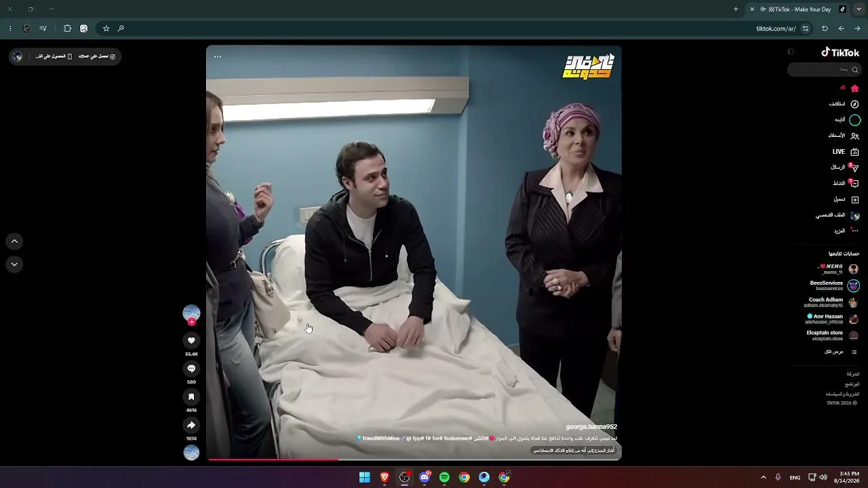868x488 pixels.
Task: Click the tiktok.com address bar URL
Action: (776, 28)
